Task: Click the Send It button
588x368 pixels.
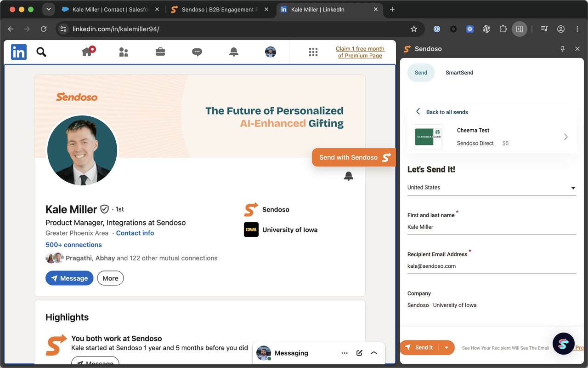Action: point(419,348)
